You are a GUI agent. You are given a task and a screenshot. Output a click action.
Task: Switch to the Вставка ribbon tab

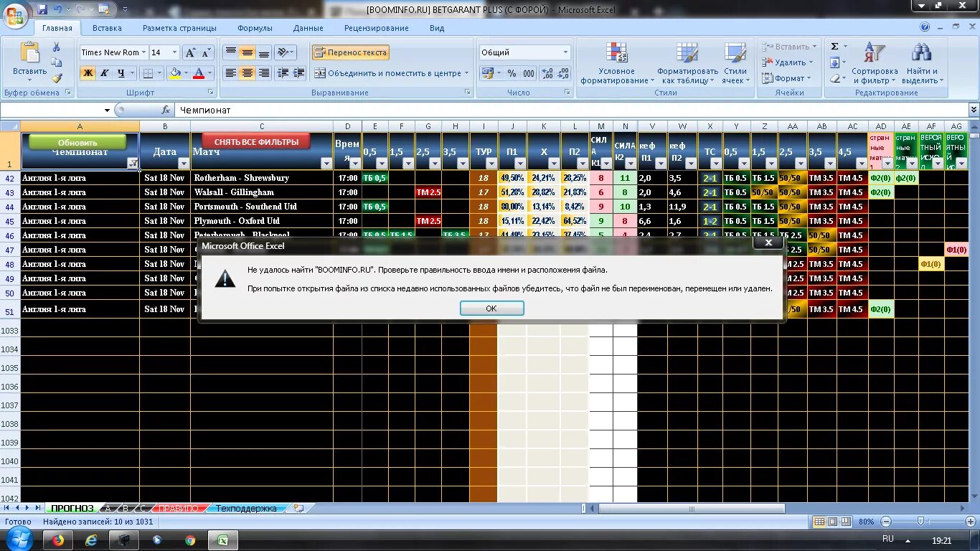point(107,28)
